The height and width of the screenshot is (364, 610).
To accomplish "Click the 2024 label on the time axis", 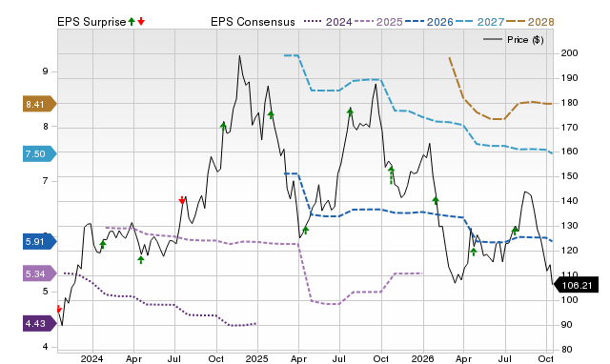I will tap(92, 358).
